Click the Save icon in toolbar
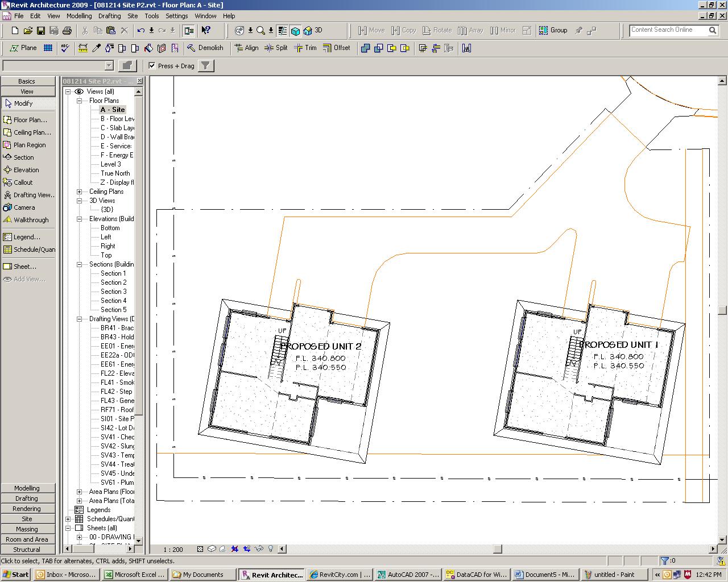Screen dimensions: 728x582 point(41,31)
